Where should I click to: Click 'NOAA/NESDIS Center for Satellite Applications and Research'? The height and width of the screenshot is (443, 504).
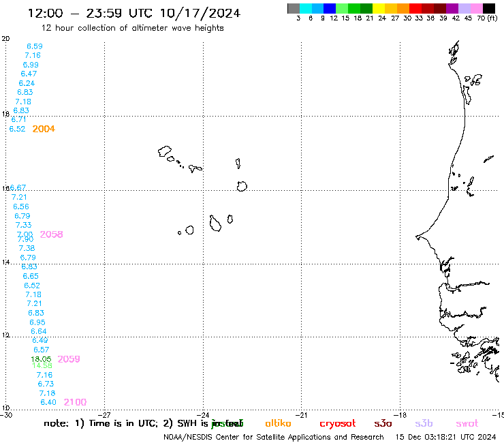point(274,437)
